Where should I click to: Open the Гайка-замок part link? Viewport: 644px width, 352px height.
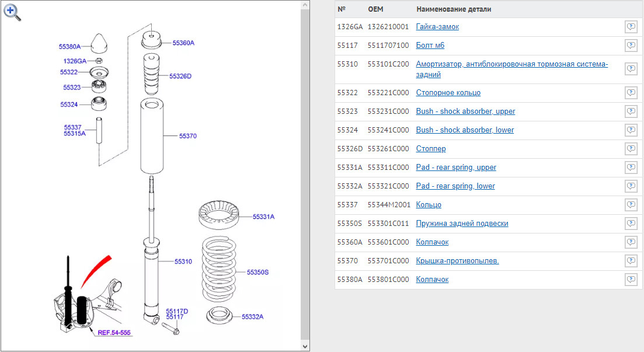[x=437, y=27]
